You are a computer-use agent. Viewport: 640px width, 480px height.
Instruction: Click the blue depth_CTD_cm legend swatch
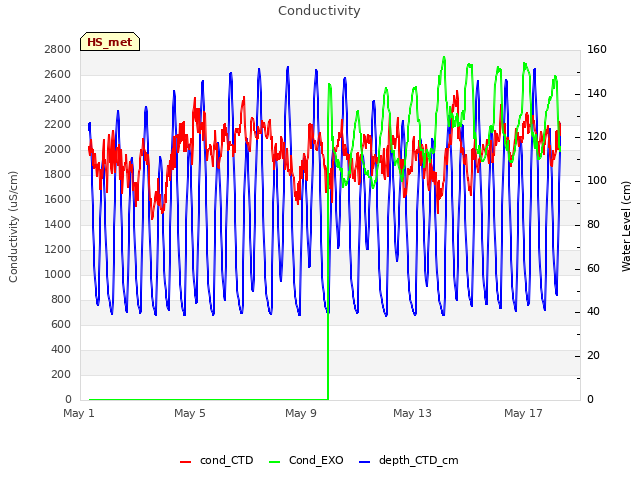364,462
